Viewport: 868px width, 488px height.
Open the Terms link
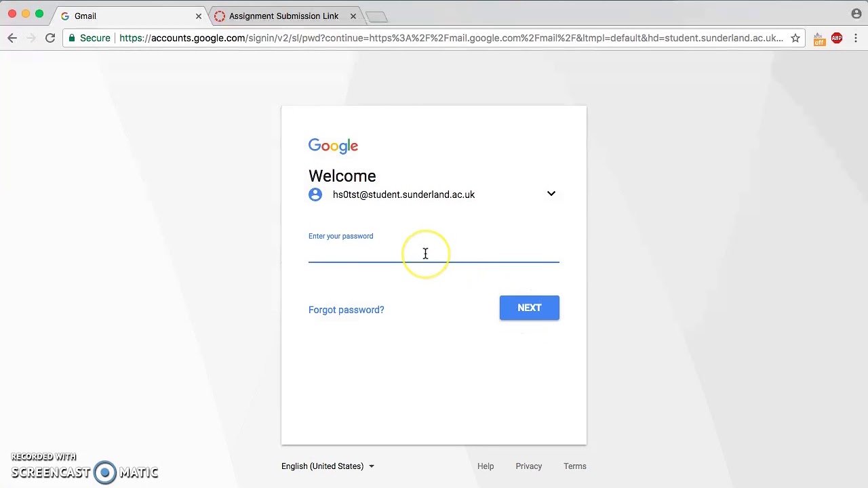(575, 466)
